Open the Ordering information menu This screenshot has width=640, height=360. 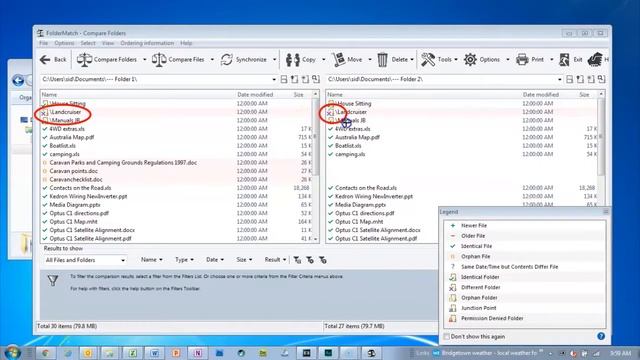click(147, 43)
